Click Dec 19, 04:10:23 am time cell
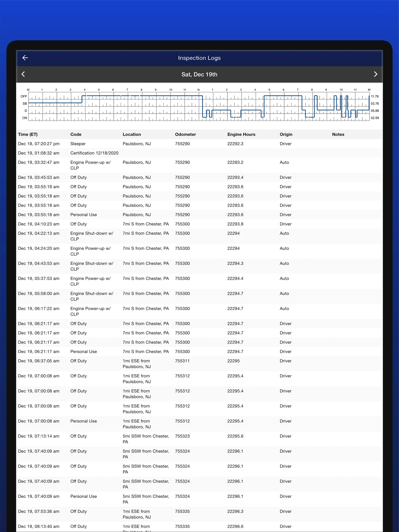This screenshot has height=532, width=399. coord(39,224)
